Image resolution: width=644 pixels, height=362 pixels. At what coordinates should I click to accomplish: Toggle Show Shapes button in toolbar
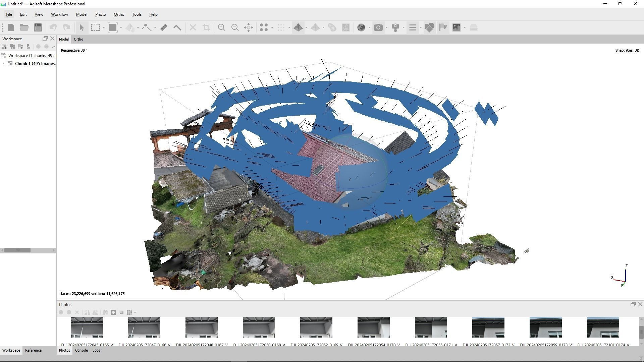[x=429, y=27]
